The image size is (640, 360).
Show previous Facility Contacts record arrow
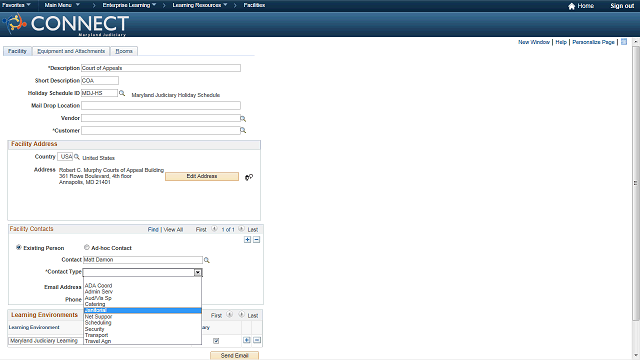click(214, 229)
